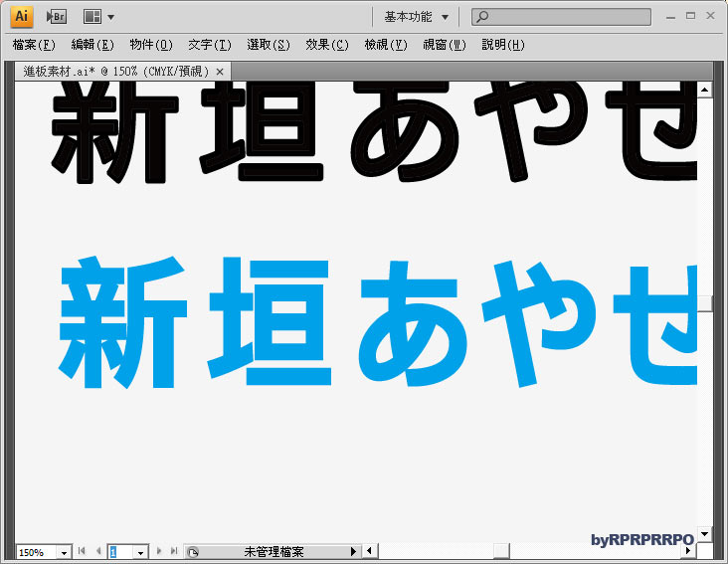Click the blue あ character on canvas
Image resolution: width=728 pixels, height=564 pixels.
(413, 323)
